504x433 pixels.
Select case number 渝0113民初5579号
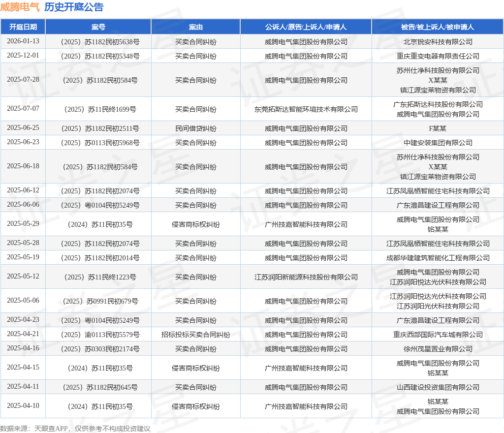[100, 335]
